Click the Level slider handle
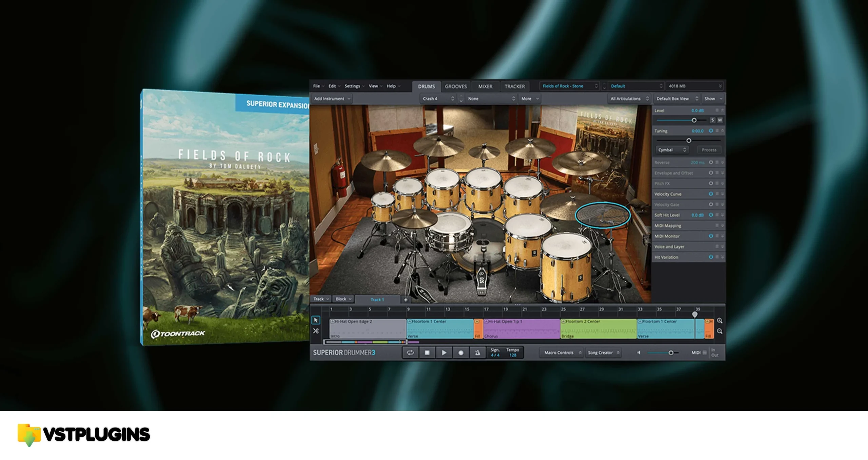The height and width of the screenshot is (460, 868). coord(694,120)
